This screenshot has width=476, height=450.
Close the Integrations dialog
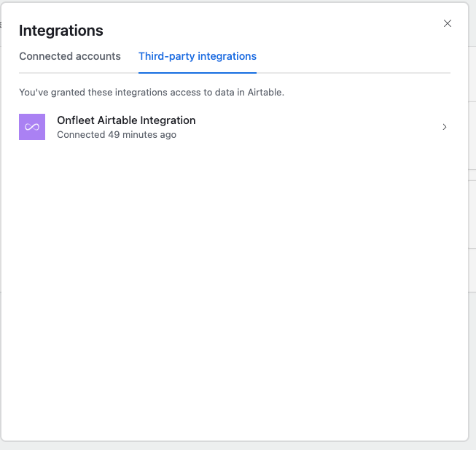tap(447, 23)
